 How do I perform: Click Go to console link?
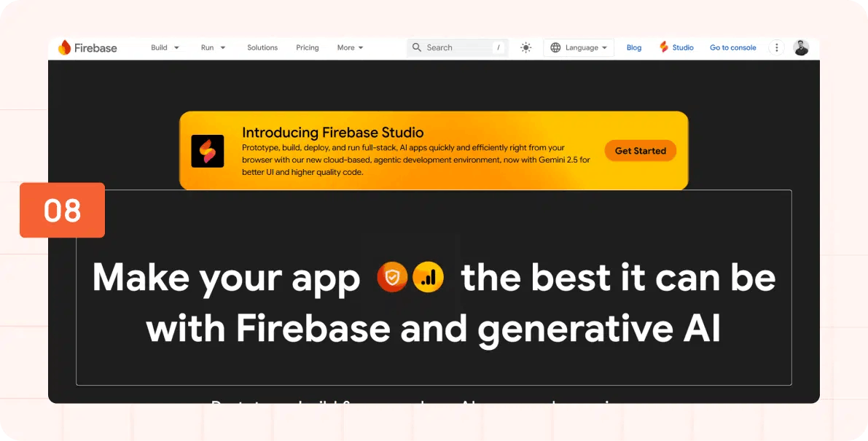pos(733,47)
